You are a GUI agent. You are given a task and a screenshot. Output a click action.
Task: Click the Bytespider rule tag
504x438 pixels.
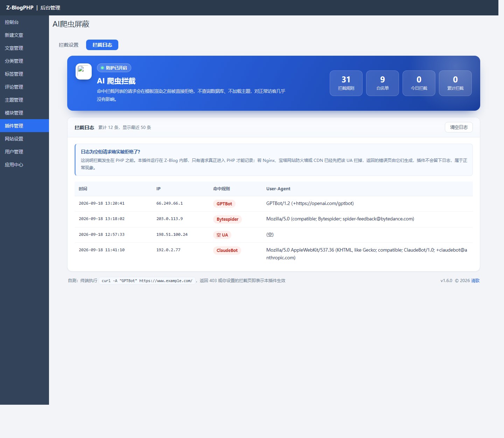227,219
